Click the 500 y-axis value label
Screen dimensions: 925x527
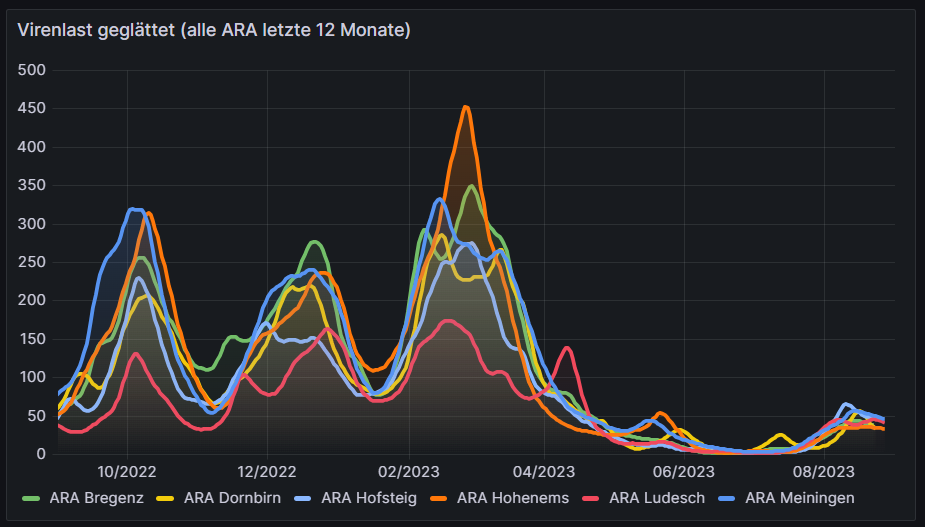[x=32, y=70]
